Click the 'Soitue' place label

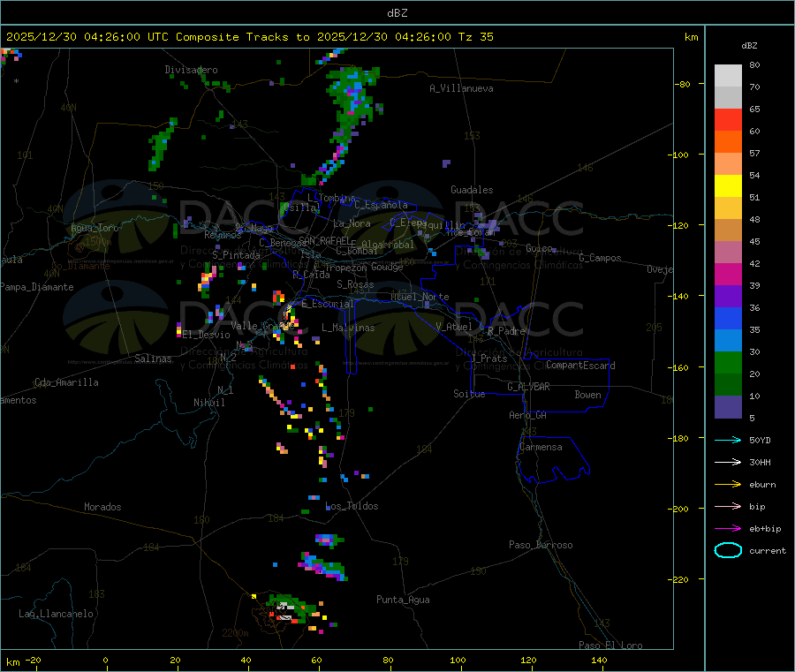click(x=469, y=394)
